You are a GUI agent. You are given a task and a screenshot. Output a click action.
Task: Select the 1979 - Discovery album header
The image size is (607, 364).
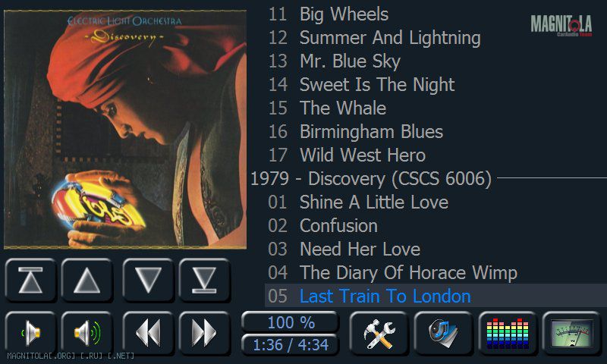click(x=371, y=179)
